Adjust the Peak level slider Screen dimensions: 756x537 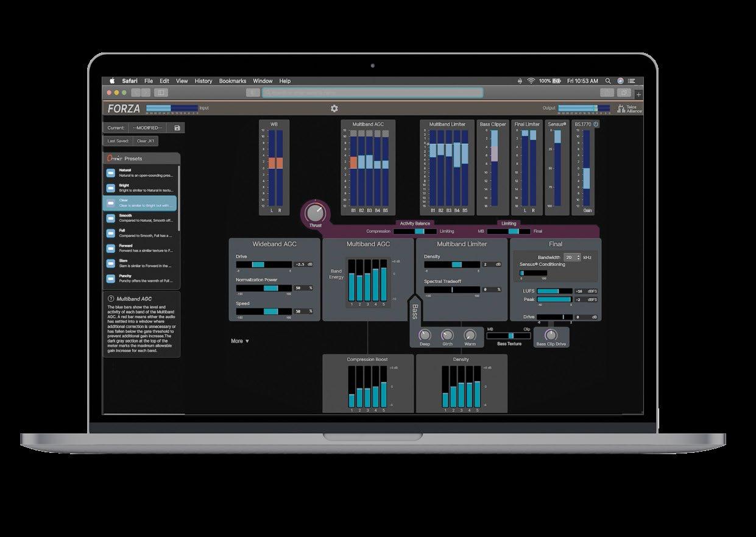click(x=554, y=300)
